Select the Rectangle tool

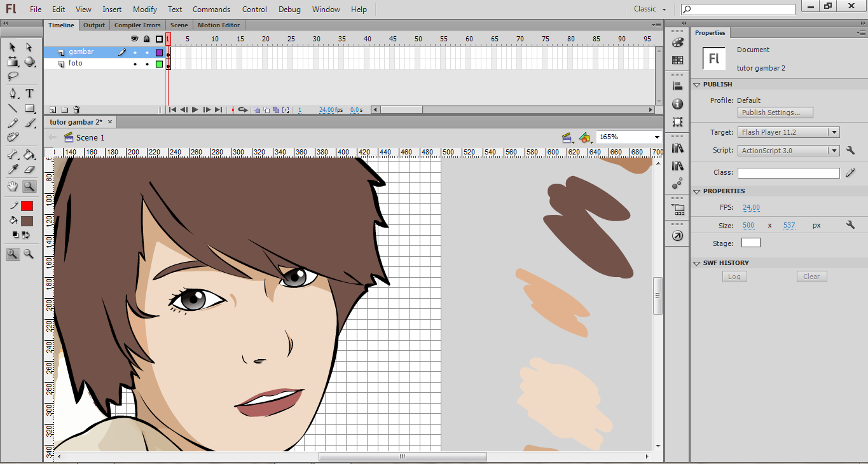(x=29, y=108)
